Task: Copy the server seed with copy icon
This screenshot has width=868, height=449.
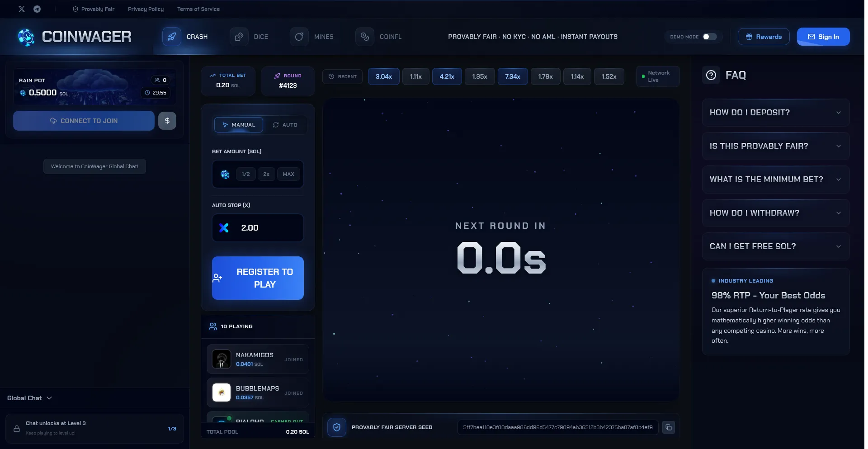Action: [x=669, y=427]
